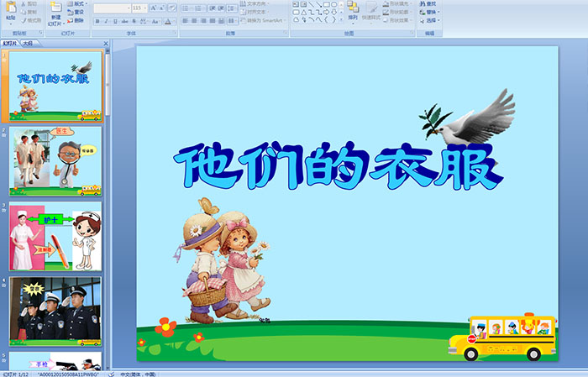Open the 排列 arrange dropdown
Viewport: 588px width, 377px height.
click(x=353, y=12)
